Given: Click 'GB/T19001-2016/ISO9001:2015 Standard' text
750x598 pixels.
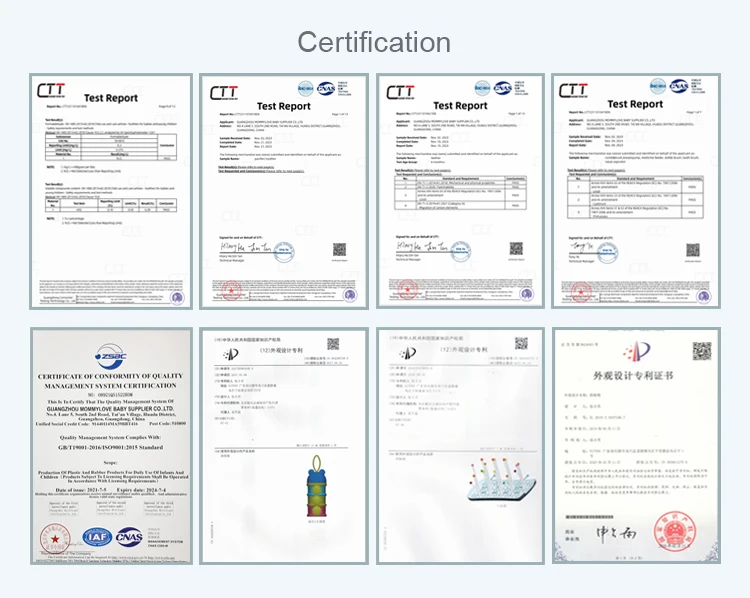Looking at the screenshot, I should 110,447.
